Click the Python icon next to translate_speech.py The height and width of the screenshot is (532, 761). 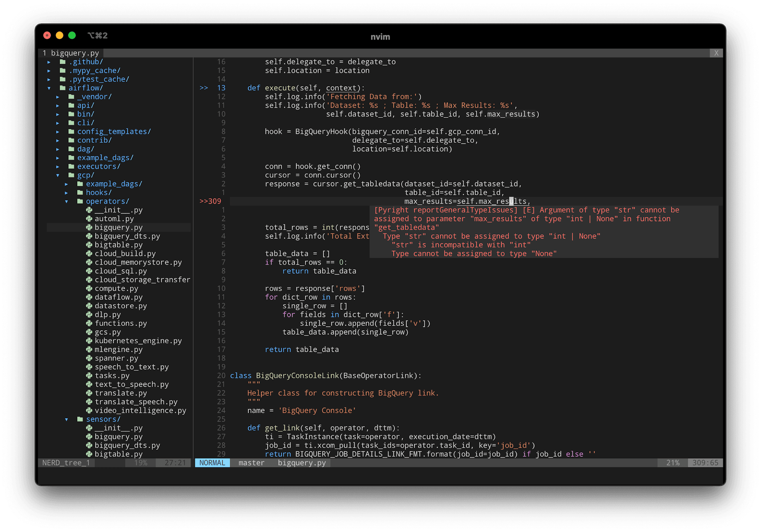tap(89, 401)
